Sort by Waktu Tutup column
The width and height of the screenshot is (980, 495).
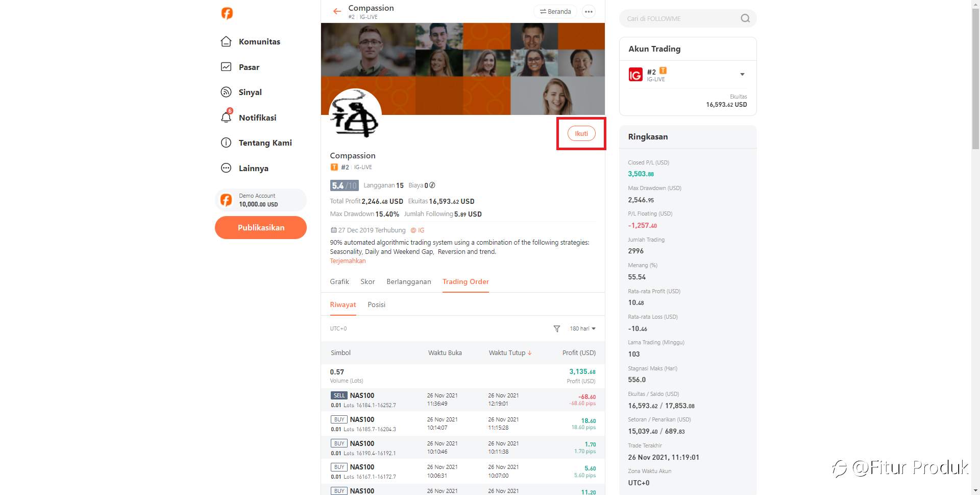[510, 352]
